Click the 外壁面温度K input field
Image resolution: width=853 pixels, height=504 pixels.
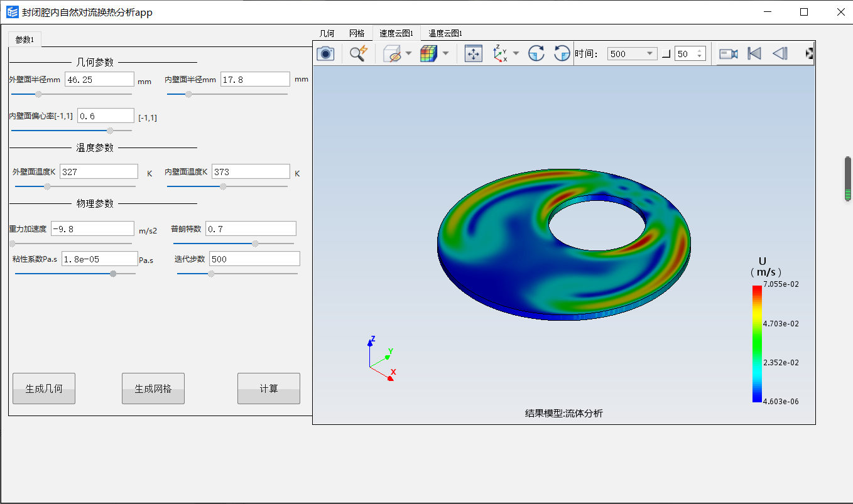pyautogui.click(x=99, y=171)
